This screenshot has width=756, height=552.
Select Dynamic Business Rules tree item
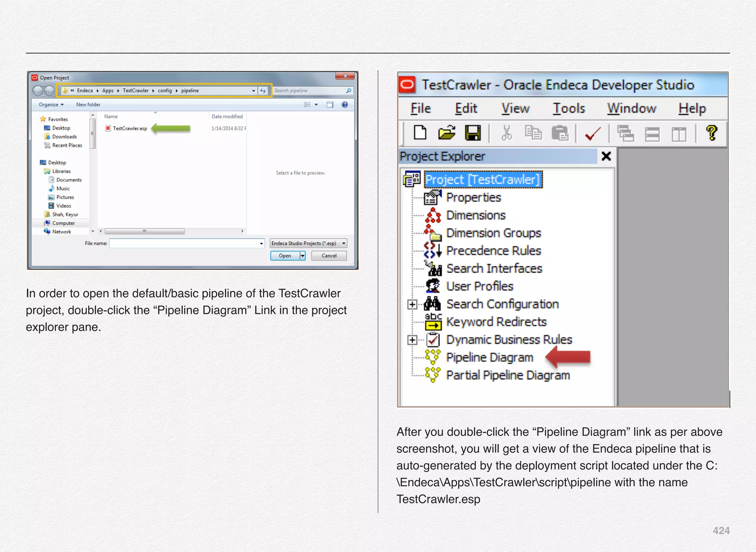point(509,339)
